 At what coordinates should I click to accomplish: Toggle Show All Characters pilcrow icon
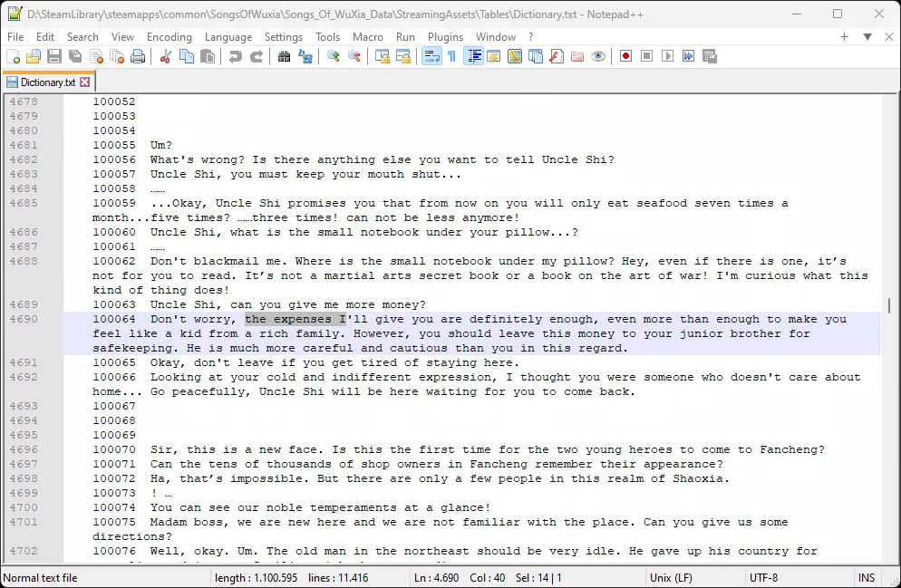click(452, 56)
